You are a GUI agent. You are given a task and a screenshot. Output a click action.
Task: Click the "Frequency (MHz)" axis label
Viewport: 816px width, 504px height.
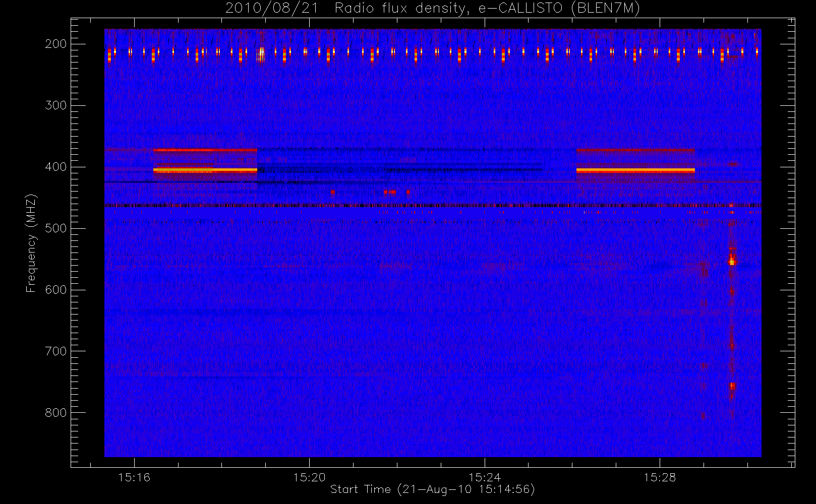click(31, 243)
